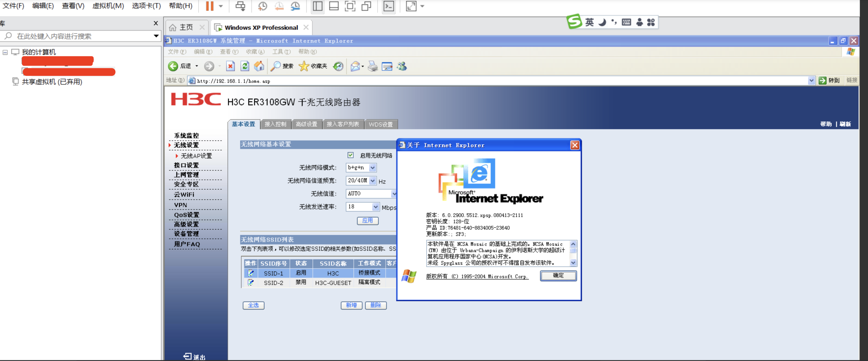868x361 pixels.
Task: Open the IE Favorites star icon
Action: tap(304, 66)
